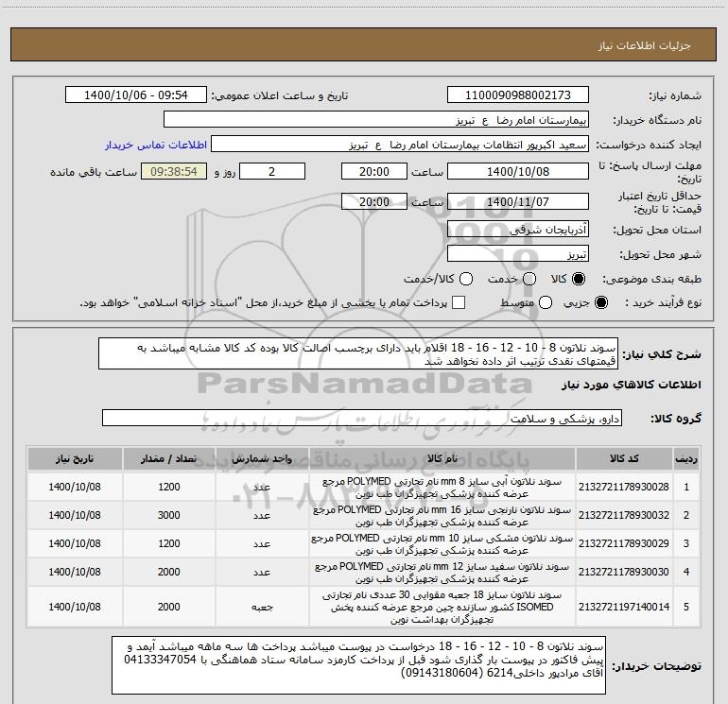Choose the متوسط purchase type radio
This screenshot has height=704, width=728.
coord(546,302)
